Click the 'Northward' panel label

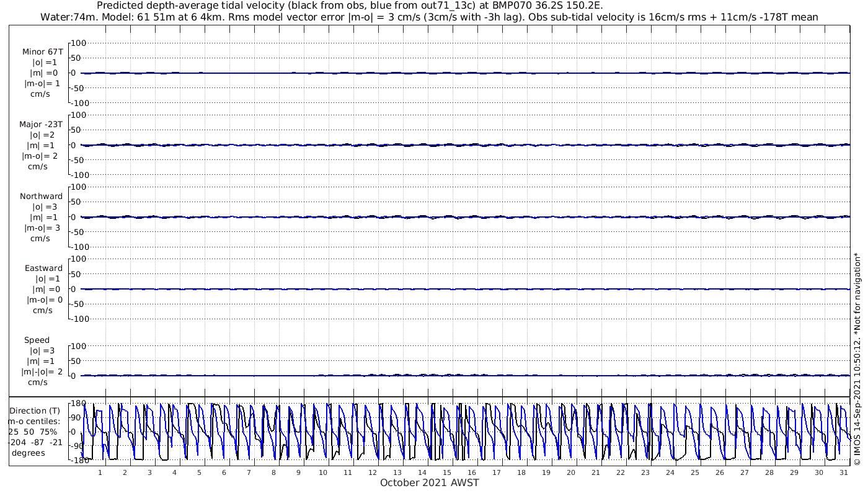[41, 197]
